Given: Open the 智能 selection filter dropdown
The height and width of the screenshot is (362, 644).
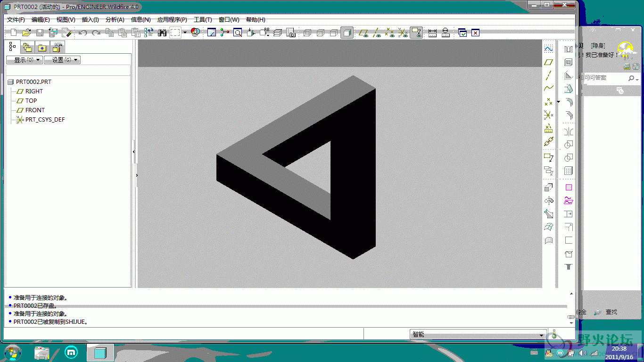Looking at the screenshot, I should (479, 335).
